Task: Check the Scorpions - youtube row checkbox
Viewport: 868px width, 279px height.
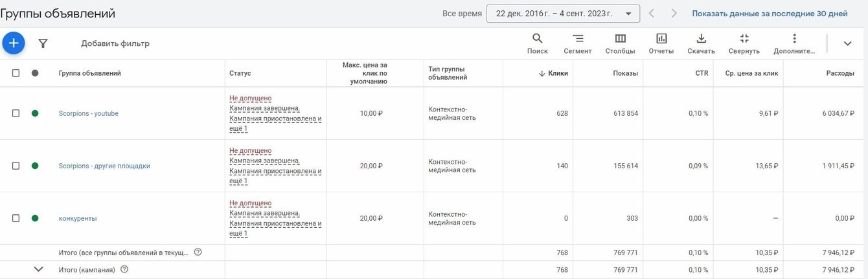Action: coord(16,113)
